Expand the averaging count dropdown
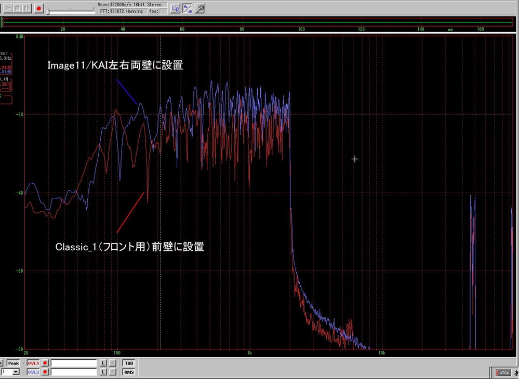The width and height of the screenshot is (532, 392). [x=16, y=372]
